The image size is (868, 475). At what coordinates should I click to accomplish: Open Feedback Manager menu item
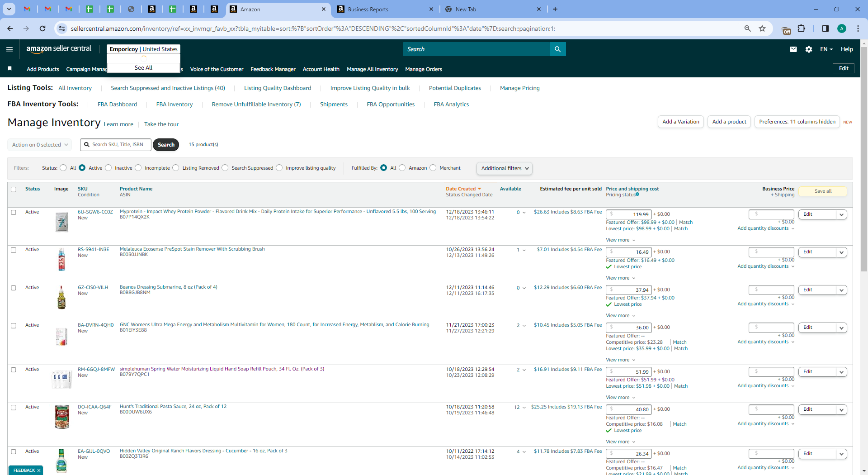pos(273,69)
